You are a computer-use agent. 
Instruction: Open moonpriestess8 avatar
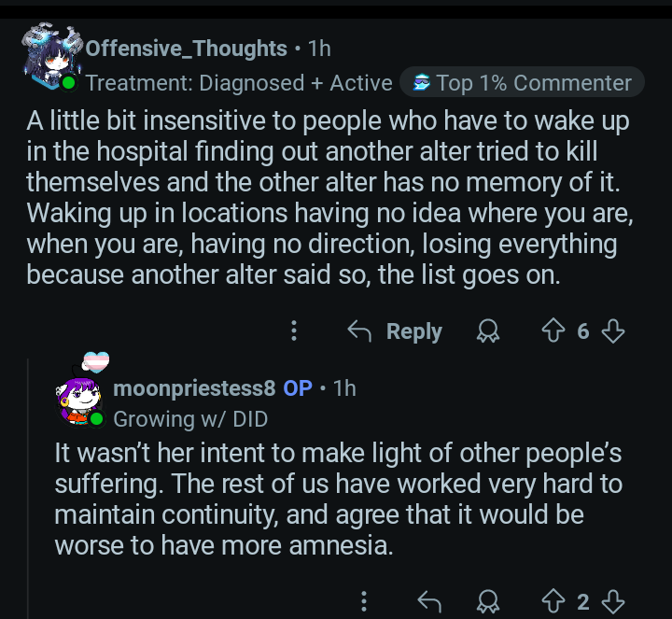click(81, 393)
